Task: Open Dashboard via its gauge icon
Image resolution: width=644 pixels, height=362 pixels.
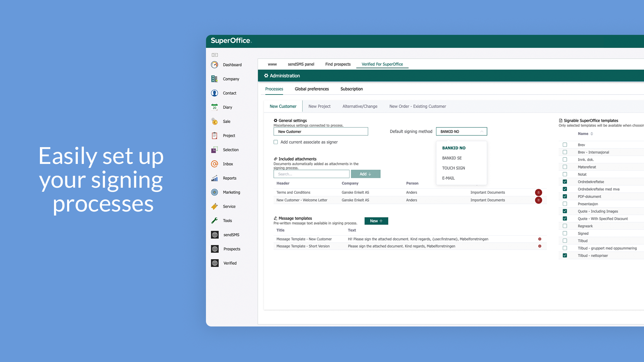Action: pyautogui.click(x=215, y=65)
